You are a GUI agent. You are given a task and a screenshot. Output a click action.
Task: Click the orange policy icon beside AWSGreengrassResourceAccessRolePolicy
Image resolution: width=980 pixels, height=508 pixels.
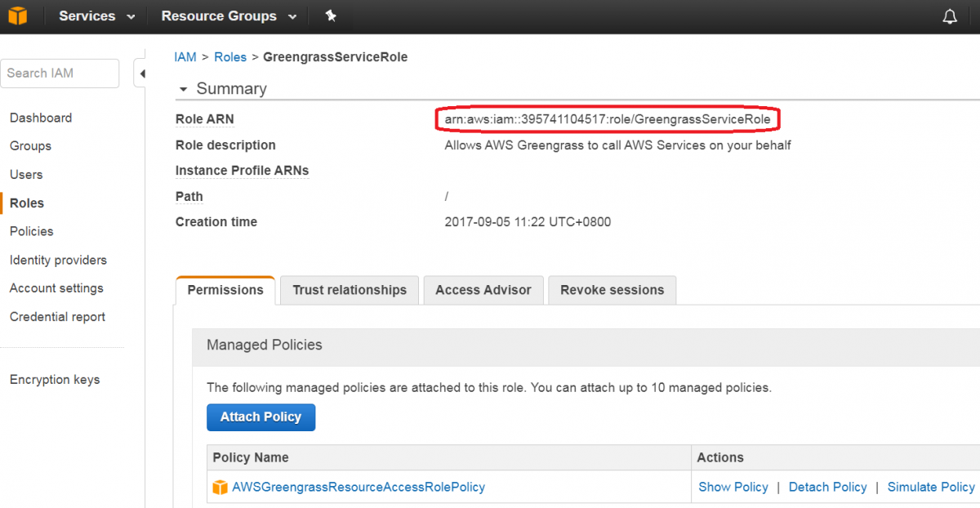219,486
